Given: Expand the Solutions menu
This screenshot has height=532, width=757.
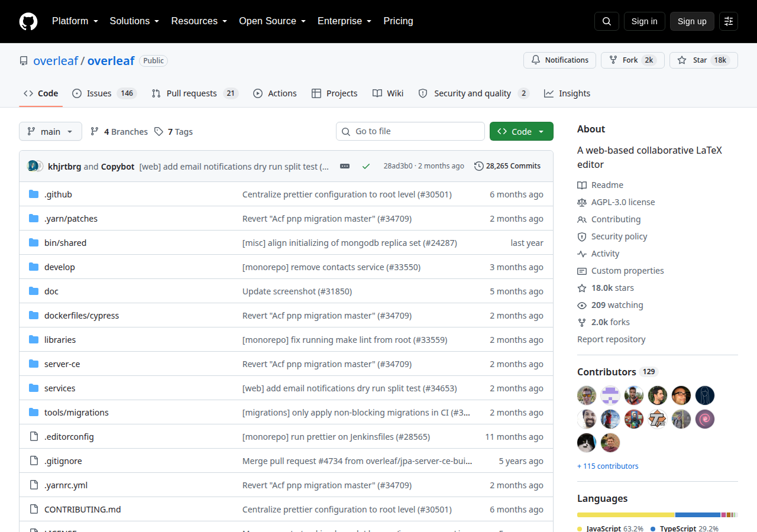Looking at the screenshot, I should coord(134,21).
